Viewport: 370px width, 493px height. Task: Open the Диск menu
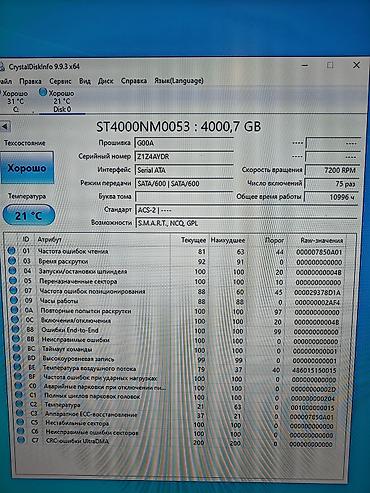(106, 81)
